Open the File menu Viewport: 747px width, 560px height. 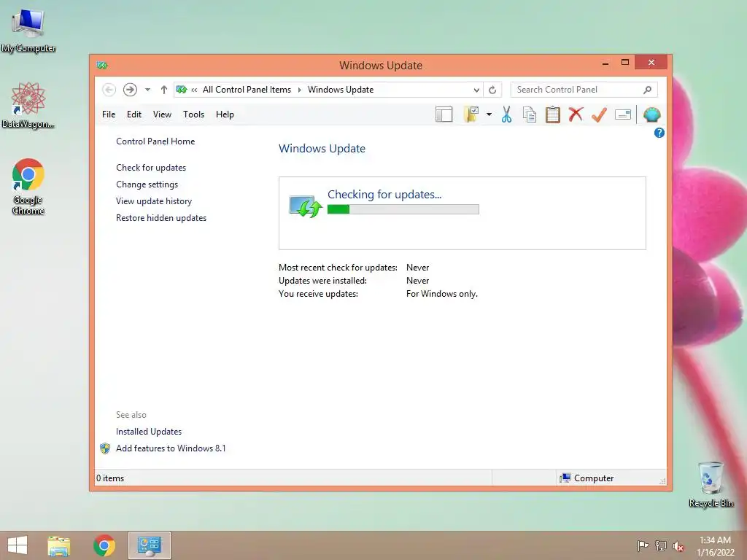click(109, 114)
